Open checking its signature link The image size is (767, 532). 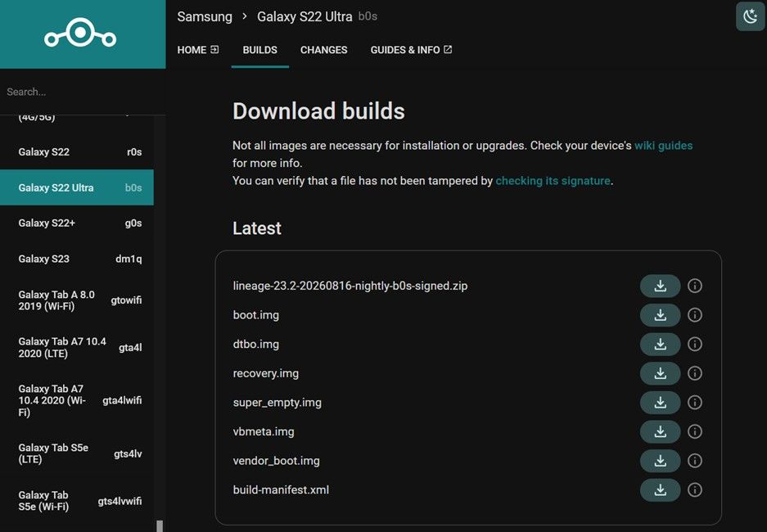click(x=553, y=181)
